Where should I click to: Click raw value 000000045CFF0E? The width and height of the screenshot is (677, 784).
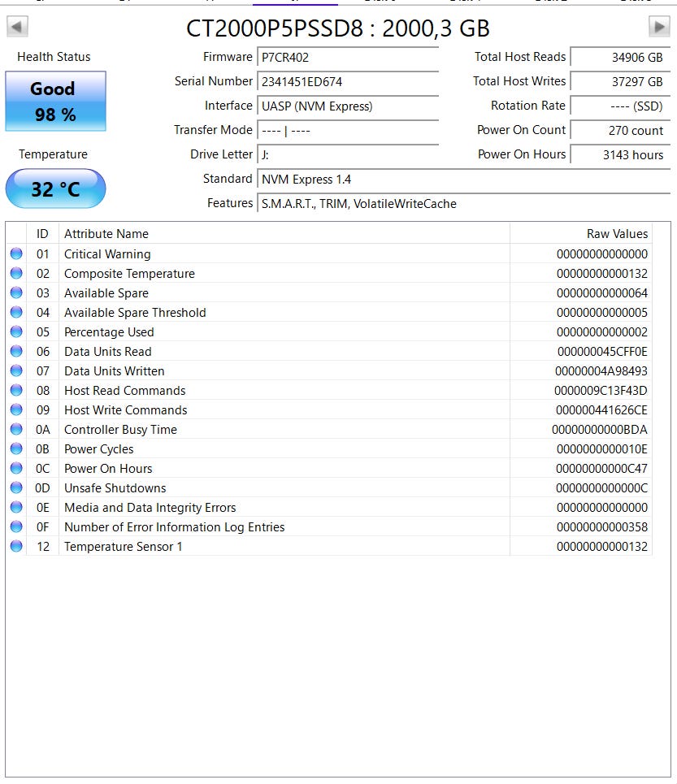[x=602, y=352]
